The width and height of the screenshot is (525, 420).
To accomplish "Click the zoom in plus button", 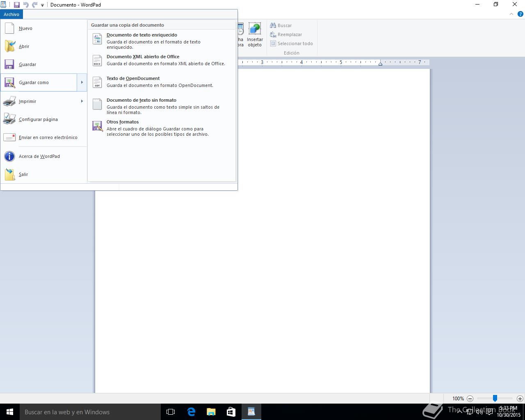I will 520,399.
